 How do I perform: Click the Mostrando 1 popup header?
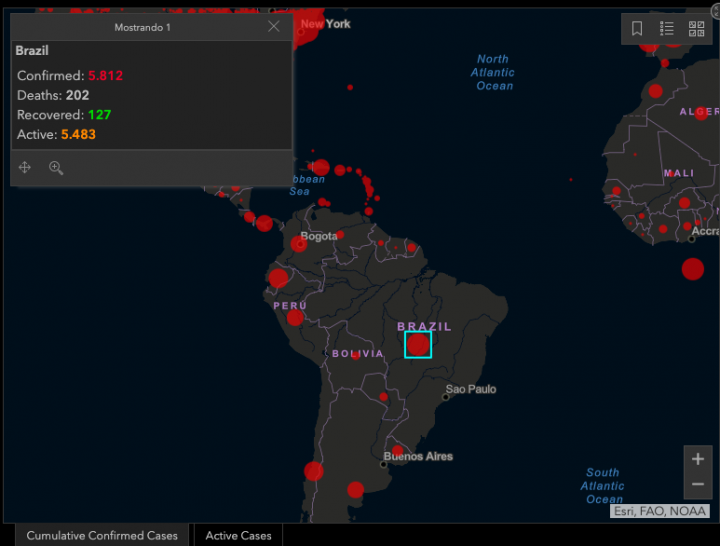pos(142,28)
